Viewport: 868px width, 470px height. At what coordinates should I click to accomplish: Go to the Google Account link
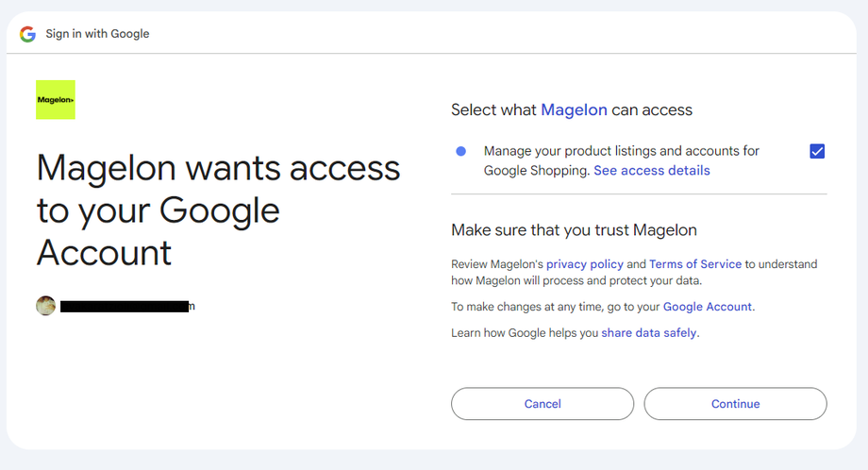(708, 307)
